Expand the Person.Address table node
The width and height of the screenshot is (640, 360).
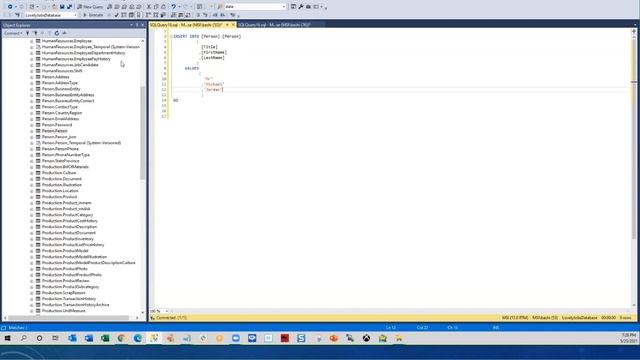click(32, 77)
